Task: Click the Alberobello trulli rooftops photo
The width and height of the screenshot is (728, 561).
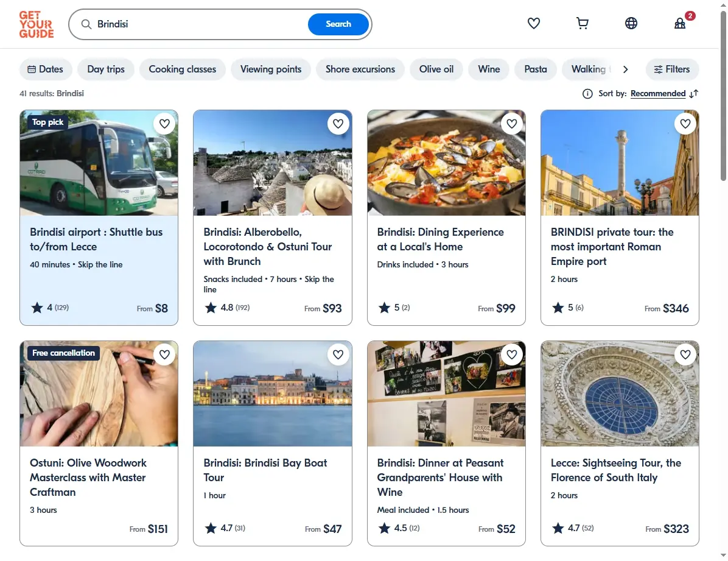Action: click(273, 163)
